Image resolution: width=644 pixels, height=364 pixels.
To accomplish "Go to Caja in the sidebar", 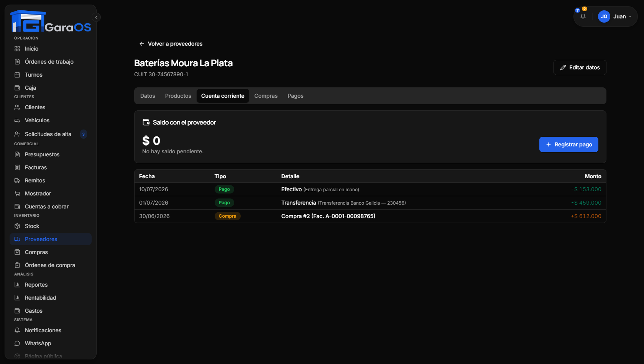I will pos(51,88).
